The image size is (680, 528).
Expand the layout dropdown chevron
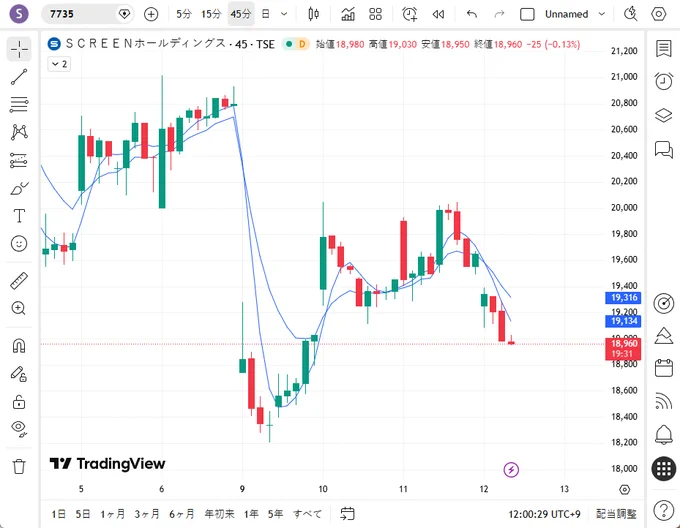(602, 14)
